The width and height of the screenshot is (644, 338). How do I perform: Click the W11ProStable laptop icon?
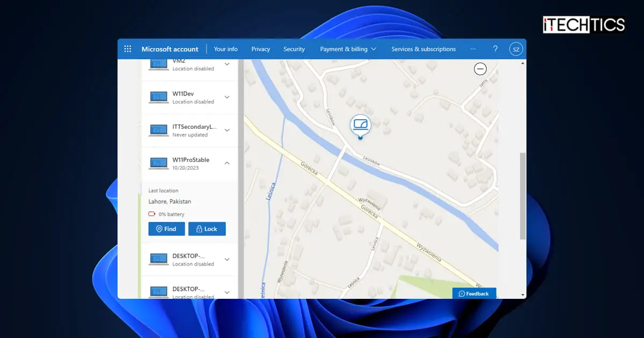point(158,163)
